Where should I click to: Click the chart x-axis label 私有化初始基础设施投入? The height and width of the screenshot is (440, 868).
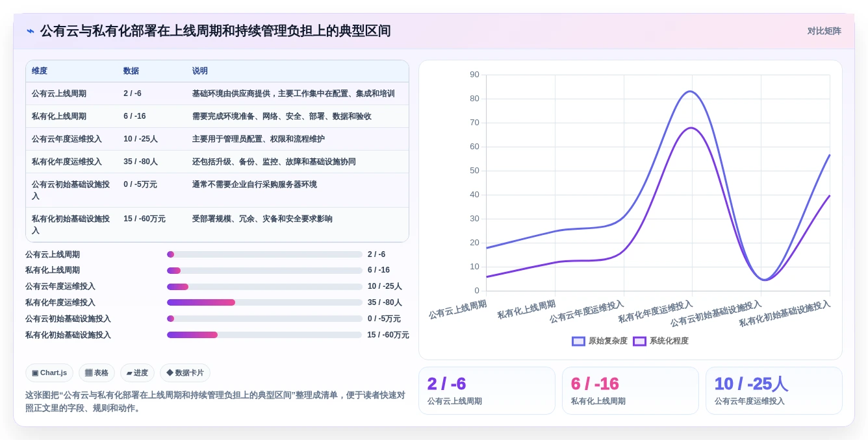click(x=785, y=313)
